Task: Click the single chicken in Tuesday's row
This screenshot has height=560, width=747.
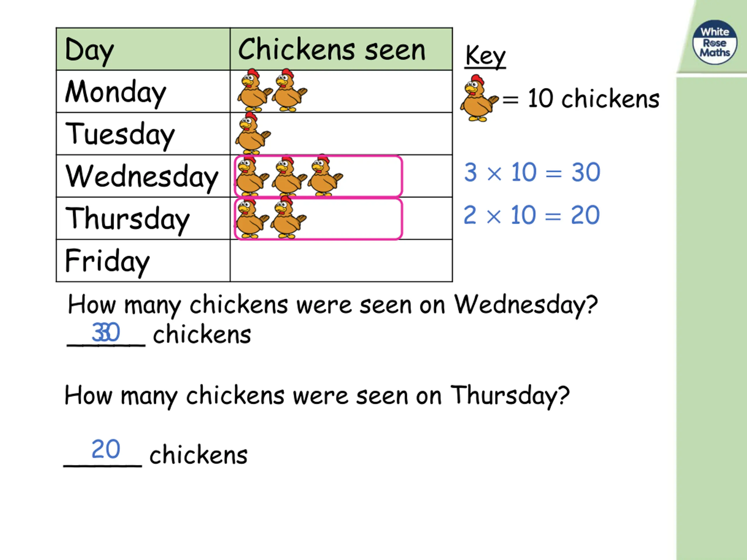Action: (252, 134)
